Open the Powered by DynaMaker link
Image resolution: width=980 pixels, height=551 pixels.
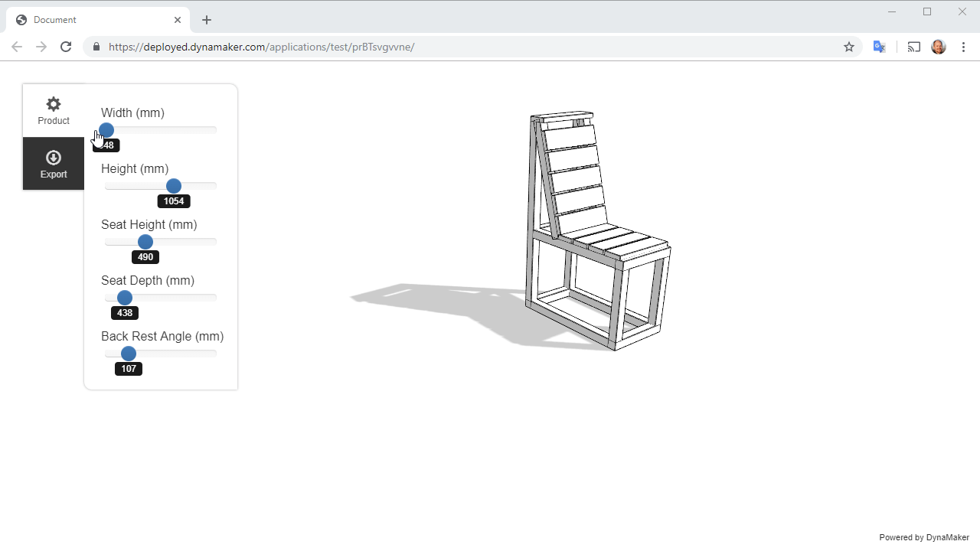pyautogui.click(x=924, y=537)
